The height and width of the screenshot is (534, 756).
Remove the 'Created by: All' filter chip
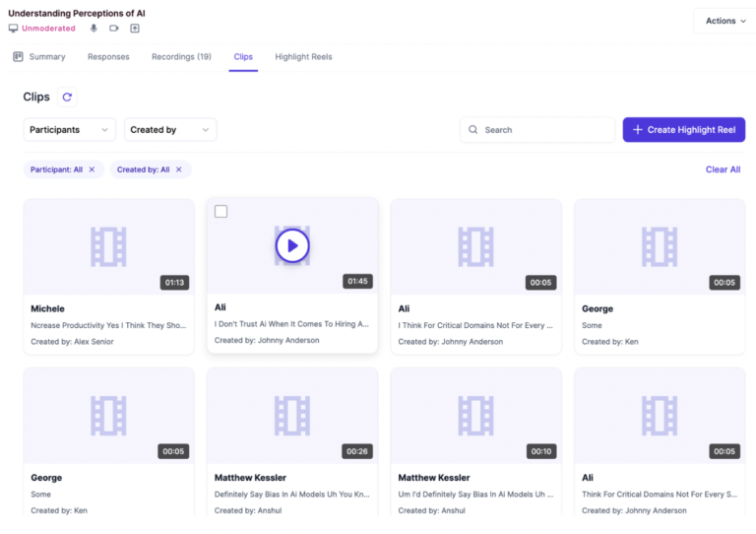[178, 169]
